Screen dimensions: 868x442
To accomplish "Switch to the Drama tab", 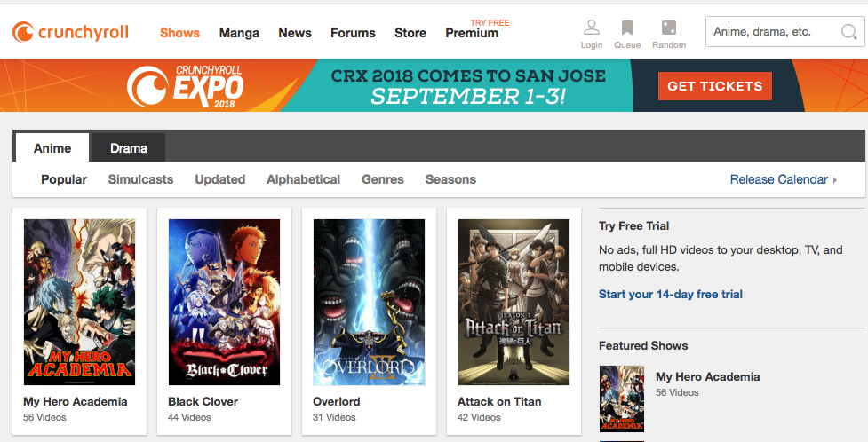I will click(129, 148).
